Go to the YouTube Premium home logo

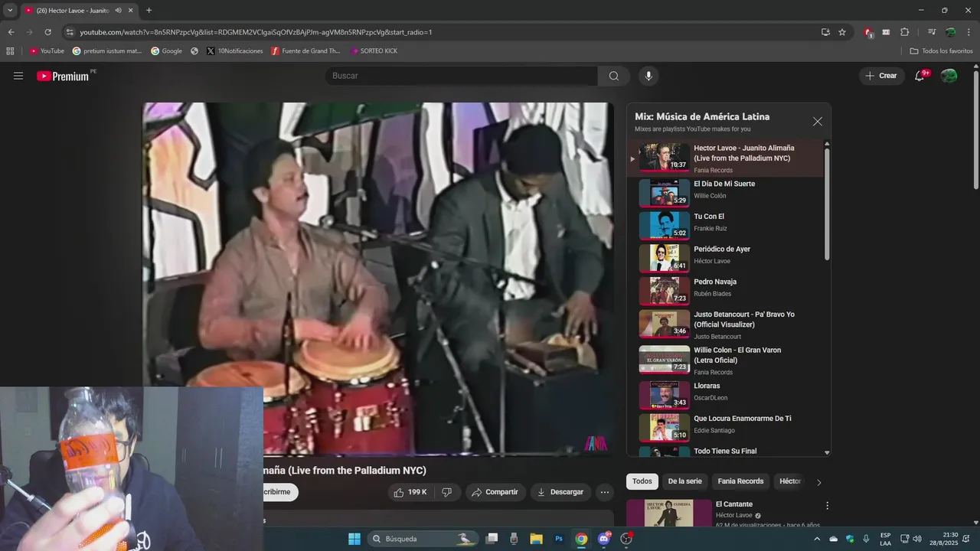point(64,76)
